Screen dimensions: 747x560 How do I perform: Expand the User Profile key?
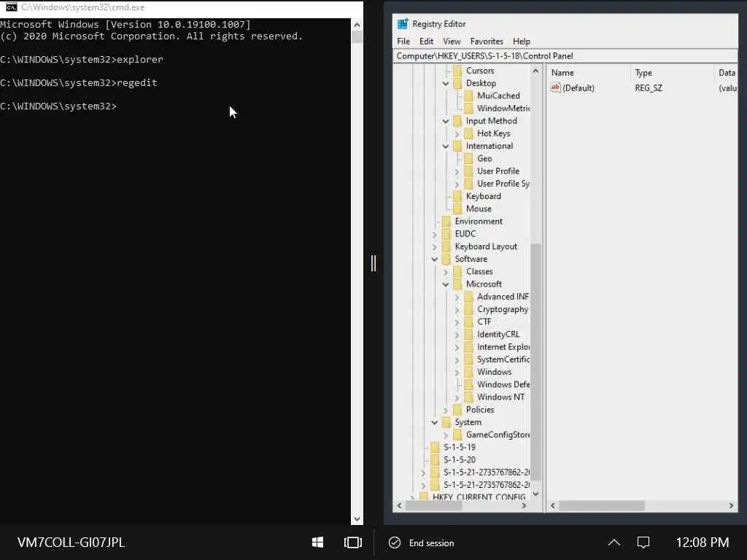pos(457,171)
